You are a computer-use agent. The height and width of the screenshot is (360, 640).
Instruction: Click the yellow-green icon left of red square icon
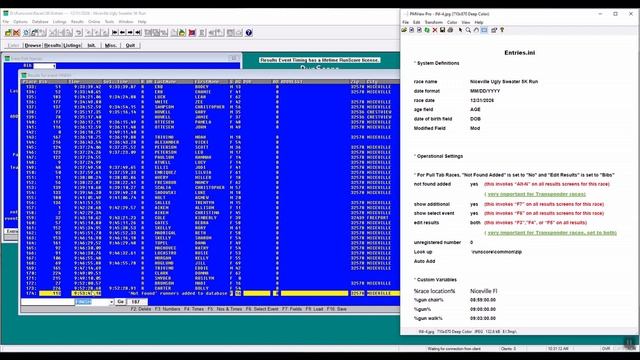point(182,33)
